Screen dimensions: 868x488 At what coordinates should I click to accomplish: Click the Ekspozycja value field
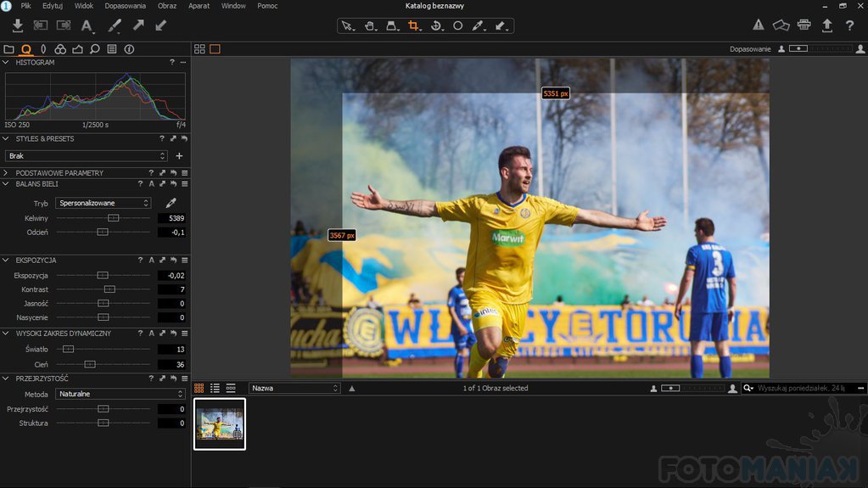171,275
